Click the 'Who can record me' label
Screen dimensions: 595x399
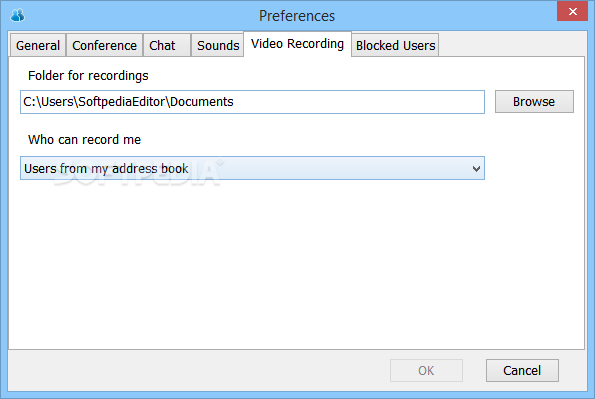(84, 140)
